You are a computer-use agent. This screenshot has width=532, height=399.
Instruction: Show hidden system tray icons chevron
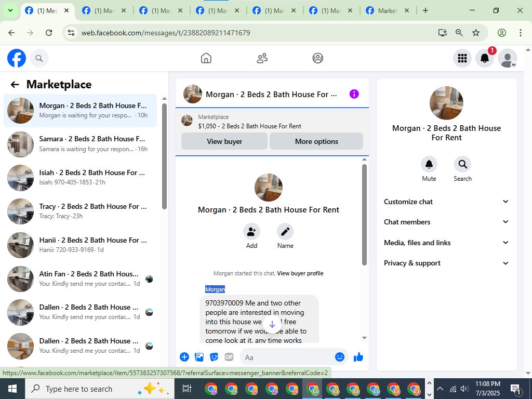click(x=440, y=389)
